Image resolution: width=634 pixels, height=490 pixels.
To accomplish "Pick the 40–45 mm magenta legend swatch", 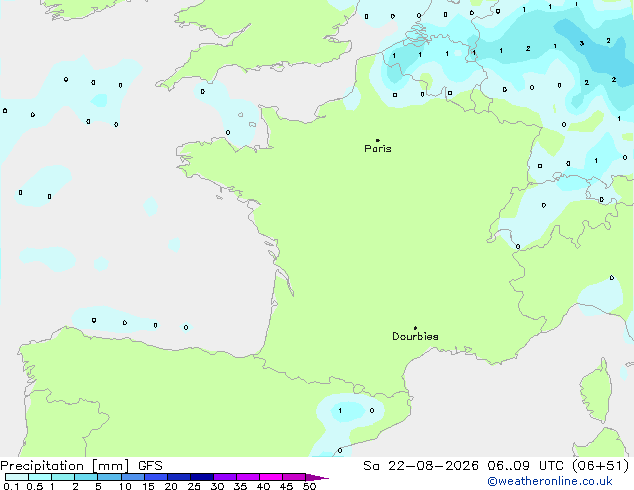I will (271, 477).
